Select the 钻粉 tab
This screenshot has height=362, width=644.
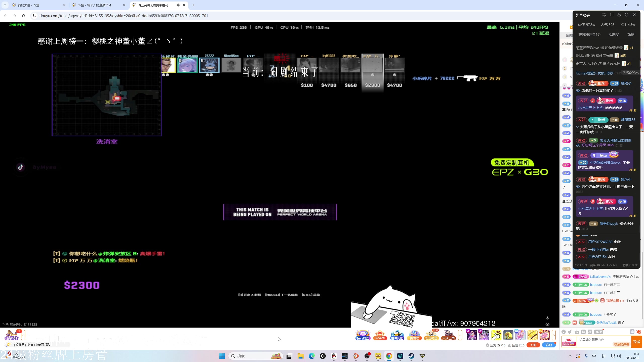tap(631, 34)
